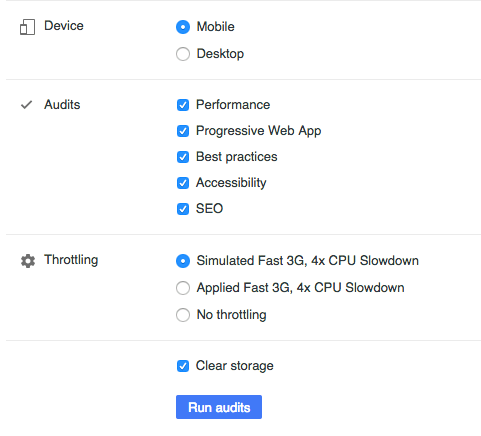Click the Clear storage label text
The image size is (481, 436).
[235, 366]
